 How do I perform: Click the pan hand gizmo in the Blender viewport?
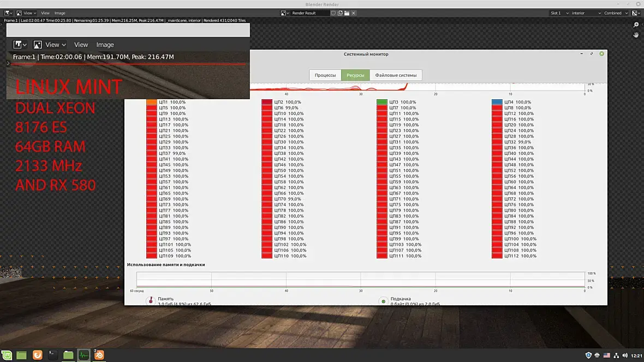pyautogui.click(x=636, y=35)
